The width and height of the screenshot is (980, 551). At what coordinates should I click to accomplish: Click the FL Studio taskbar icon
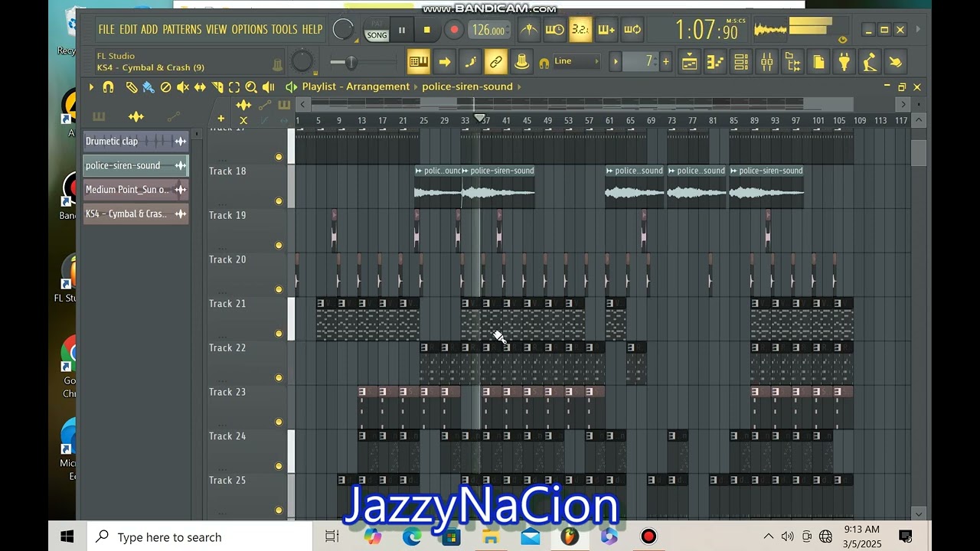[570, 536]
